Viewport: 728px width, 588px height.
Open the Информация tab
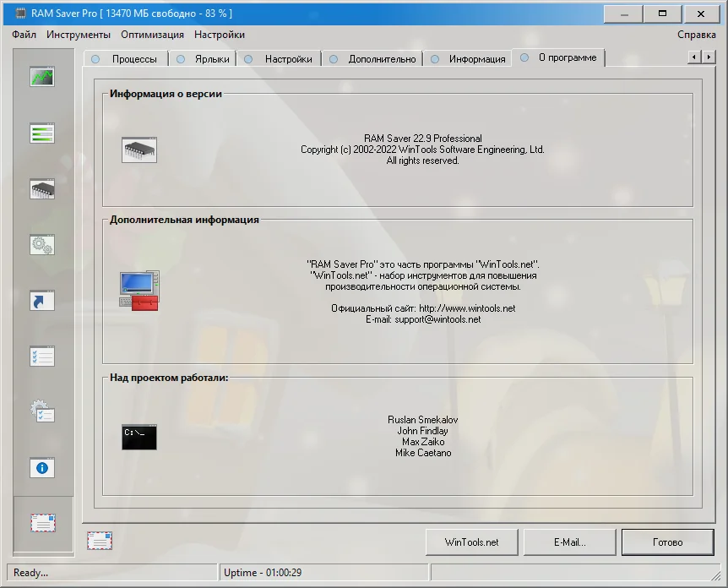point(468,59)
